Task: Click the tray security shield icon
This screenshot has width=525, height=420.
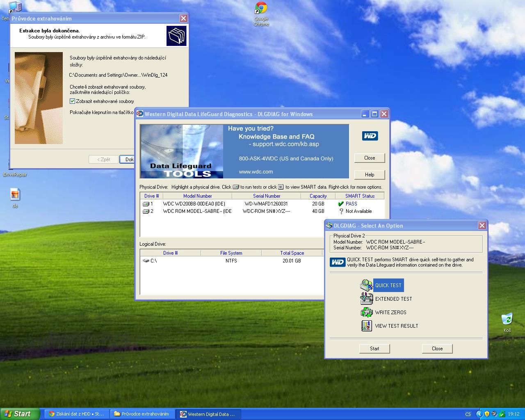Action: [487, 414]
